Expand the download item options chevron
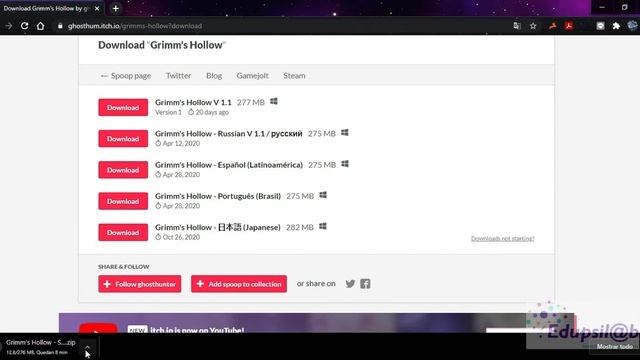The height and width of the screenshot is (360, 640). [87, 347]
